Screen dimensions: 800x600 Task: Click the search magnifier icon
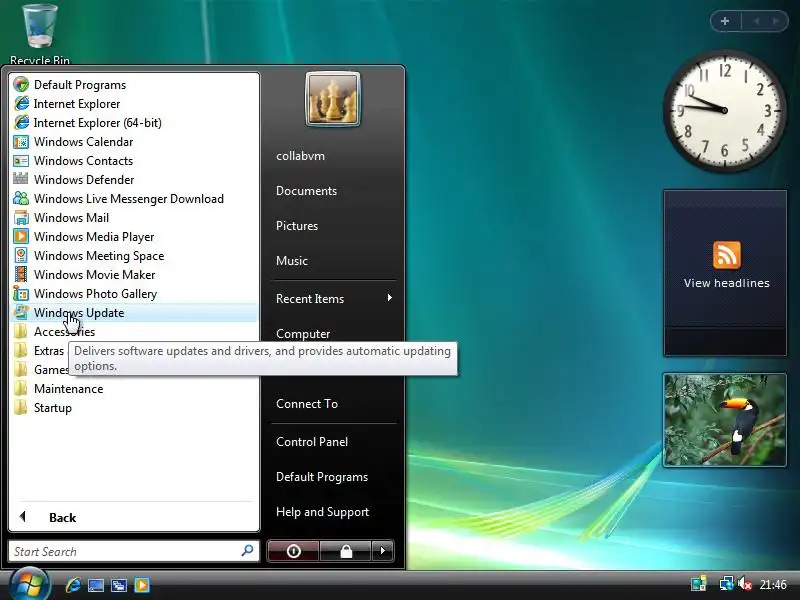click(247, 551)
